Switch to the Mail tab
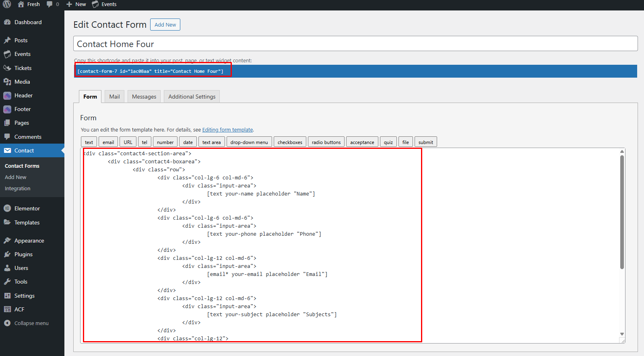This screenshot has height=356, width=644. tap(115, 97)
